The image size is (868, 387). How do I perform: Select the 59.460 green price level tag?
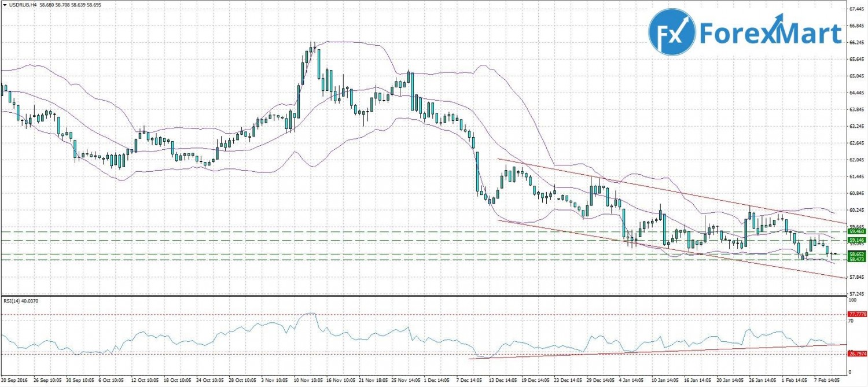[856, 231]
